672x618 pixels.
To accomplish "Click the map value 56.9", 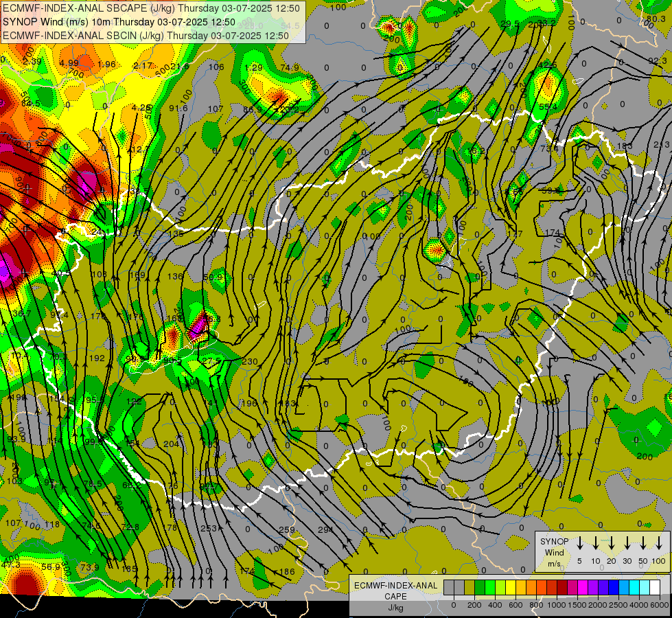I will [x=51, y=566].
